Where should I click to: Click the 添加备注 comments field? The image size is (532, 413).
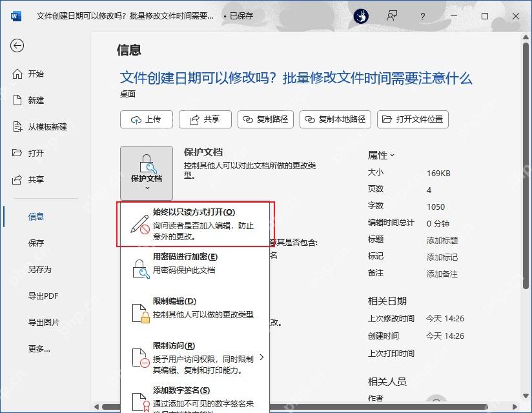442,274
